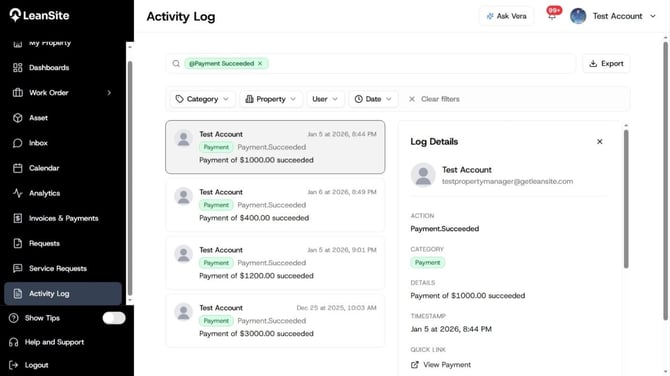This screenshot has width=670, height=376.
Task: Click the Jan 6 at 2026 timestamp
Action: coord(342,192)
